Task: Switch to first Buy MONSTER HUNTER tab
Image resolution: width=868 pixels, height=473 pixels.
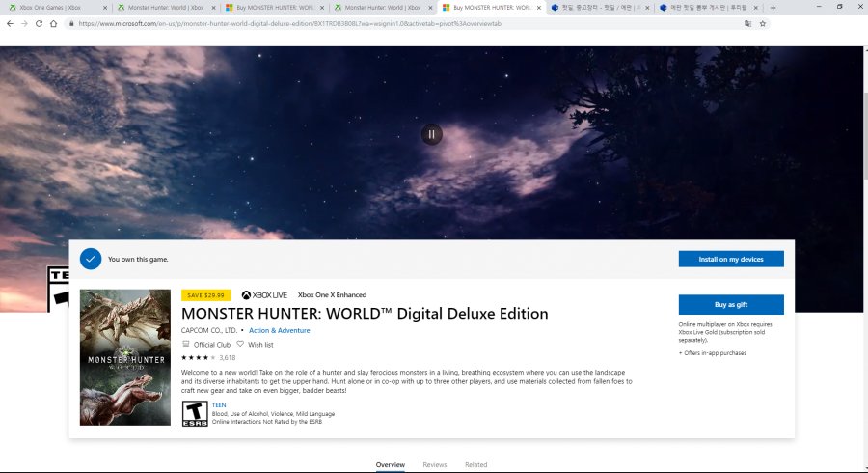Action: (275, 8)
